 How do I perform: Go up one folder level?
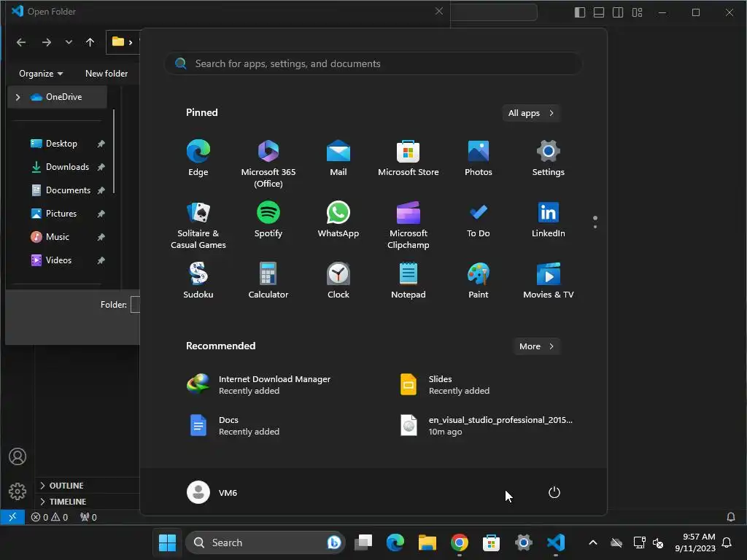(90, 42)
